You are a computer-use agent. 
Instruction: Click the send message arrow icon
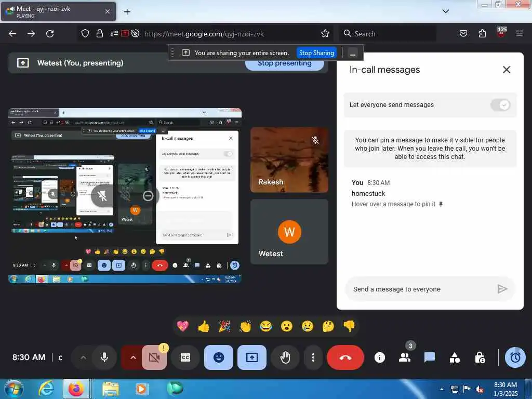502,289
